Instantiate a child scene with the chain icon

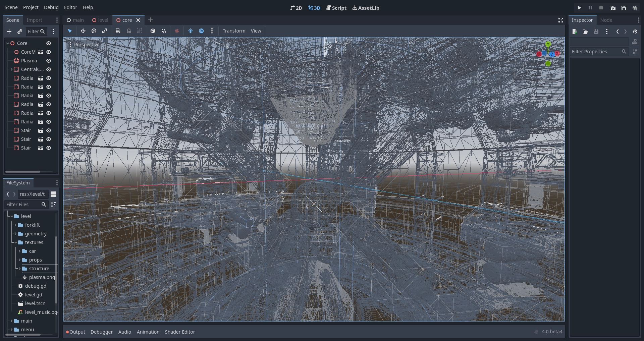[x=20, y=32]
